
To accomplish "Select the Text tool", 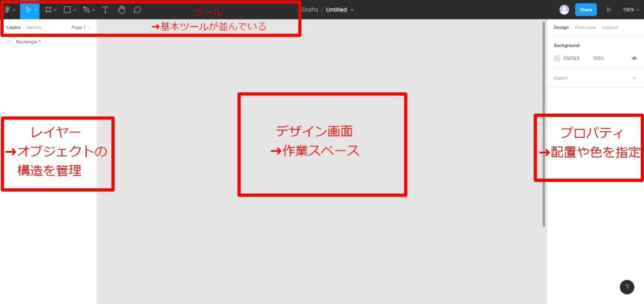I will (x=105, y=9).
